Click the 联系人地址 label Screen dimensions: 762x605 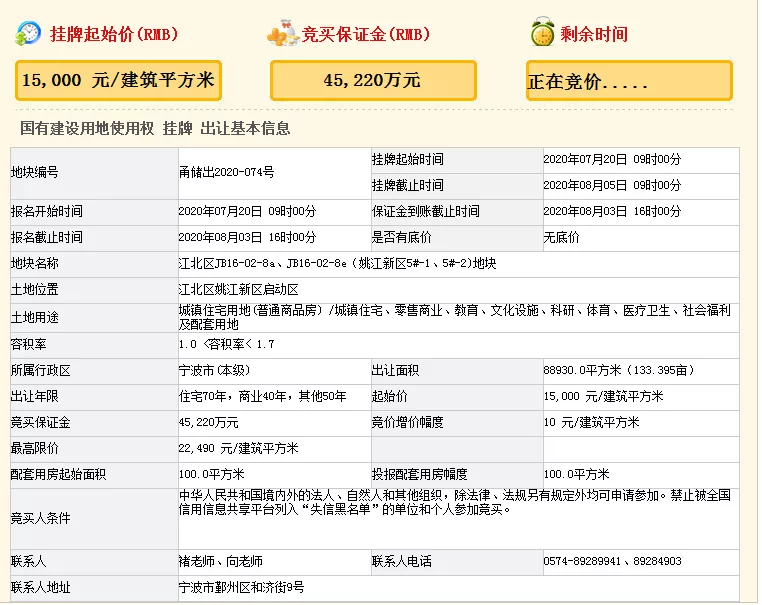point(41,588)
